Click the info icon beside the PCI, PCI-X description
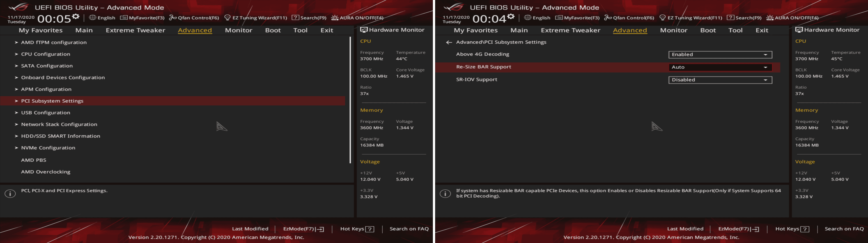Image resolution: width=868 pixels, height=243 pixels. coord(10,193)
